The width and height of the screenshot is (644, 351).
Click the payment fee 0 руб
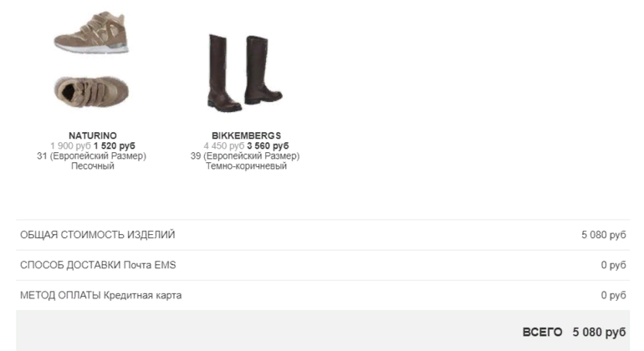pos(613,295)
